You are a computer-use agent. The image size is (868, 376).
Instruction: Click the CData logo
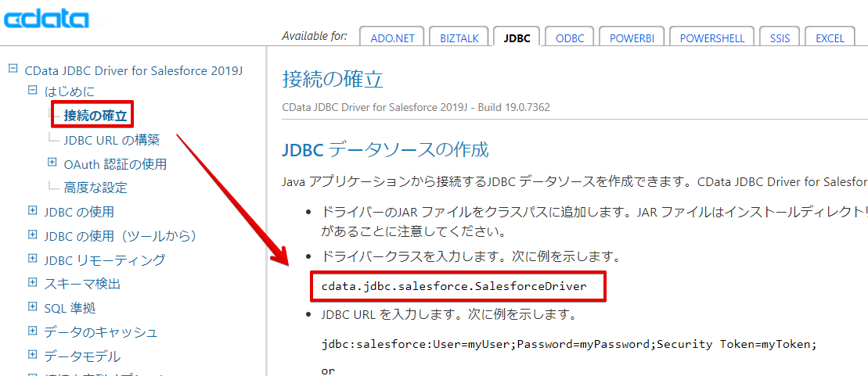point(46,20)
